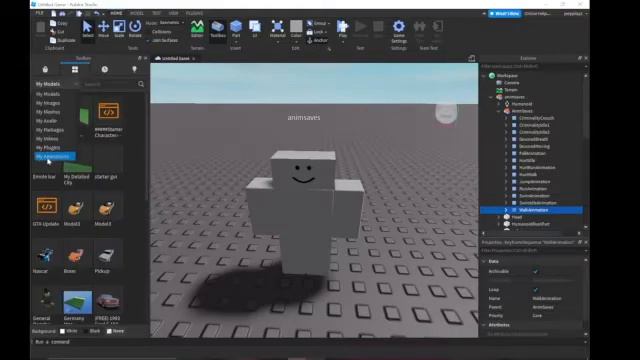This screenshot has height=360, width=640.
Task: Open Toolbox Marketplace tab icon
Action: (45, 69)
